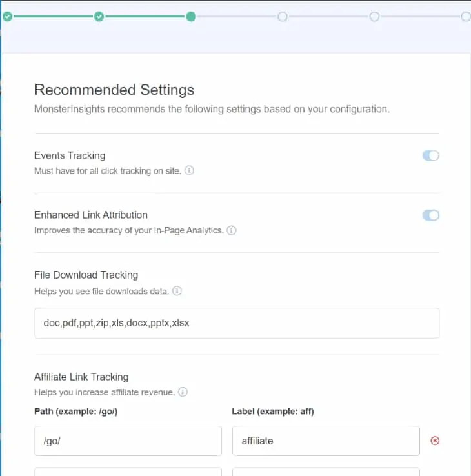471x476 pixels.
Task: Toggle the Events Tracking switch
Action: pyautogui.click(x=430, y=155)
